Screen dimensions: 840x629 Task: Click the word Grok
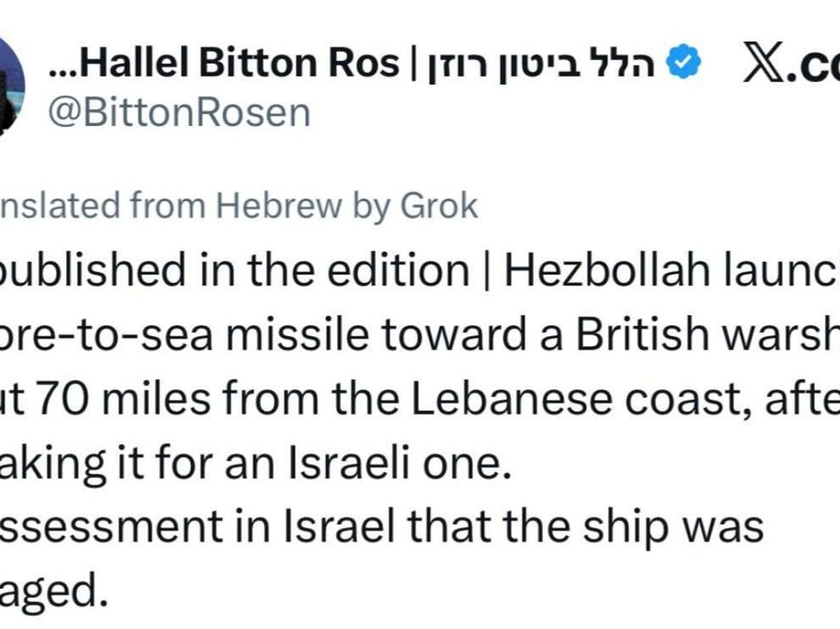pos(439,205)
